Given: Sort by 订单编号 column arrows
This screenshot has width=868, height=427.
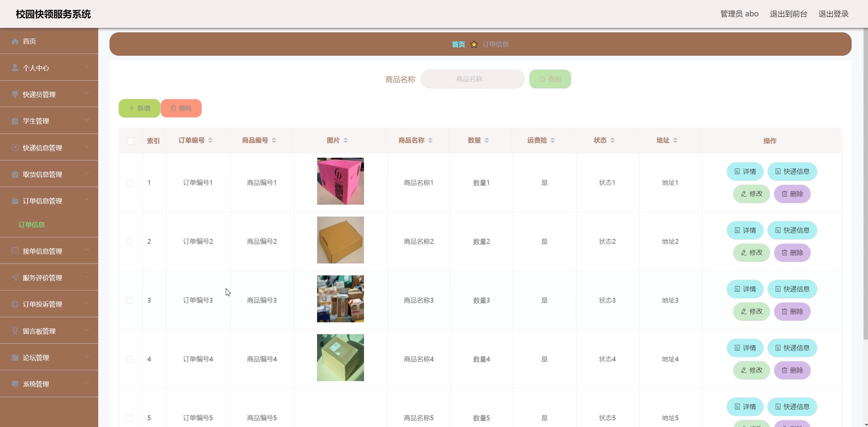Looking at the screenshot, I should tap(210, 140).
